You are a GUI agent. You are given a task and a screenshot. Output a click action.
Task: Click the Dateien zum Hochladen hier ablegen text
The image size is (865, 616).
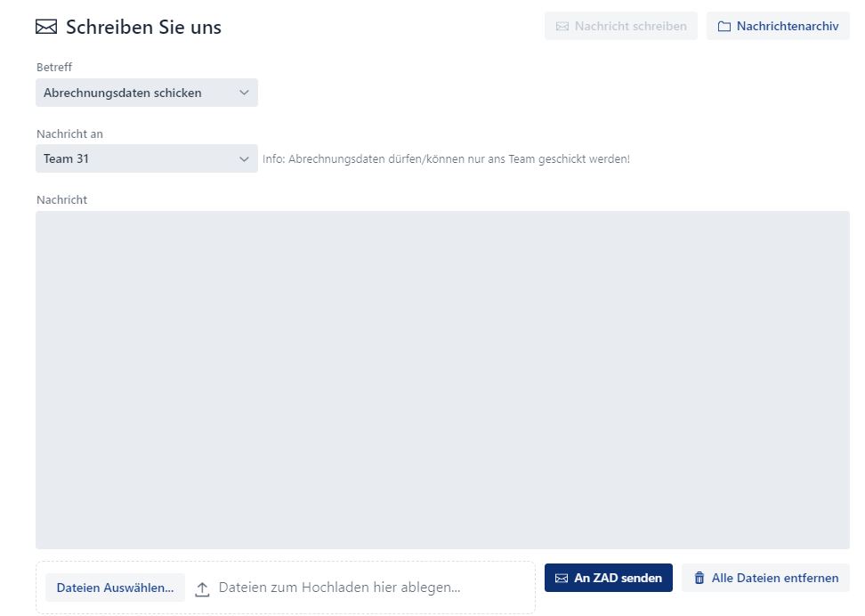(339, 588)
